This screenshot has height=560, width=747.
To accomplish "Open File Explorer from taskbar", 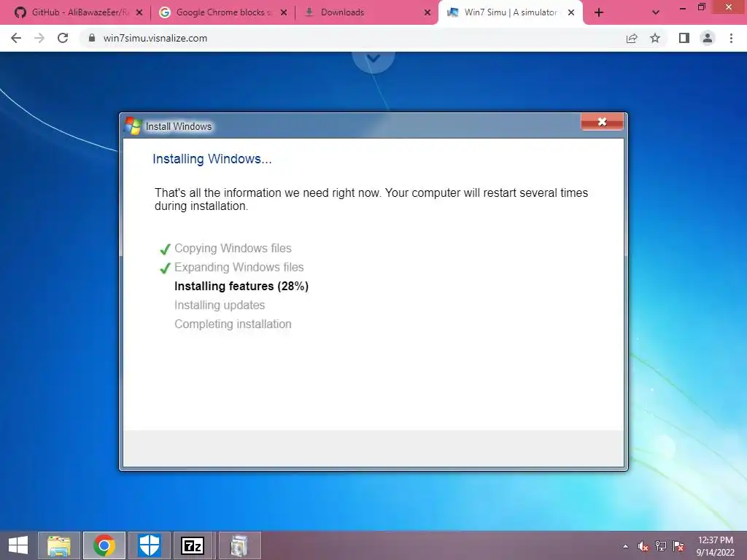I will (x=59, y=545).
